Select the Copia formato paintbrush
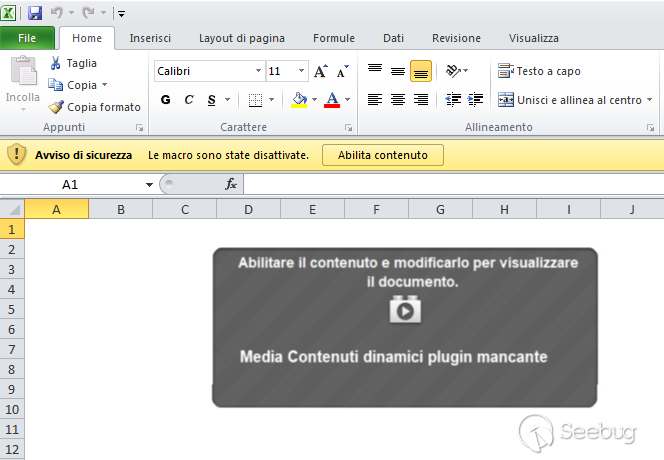664x460 pixels. tap(56, 107)
